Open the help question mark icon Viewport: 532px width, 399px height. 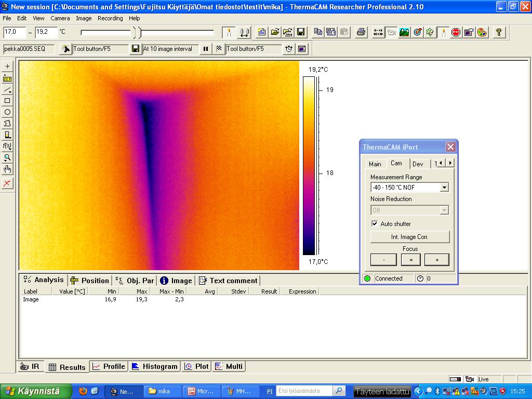tap(499, 32)
